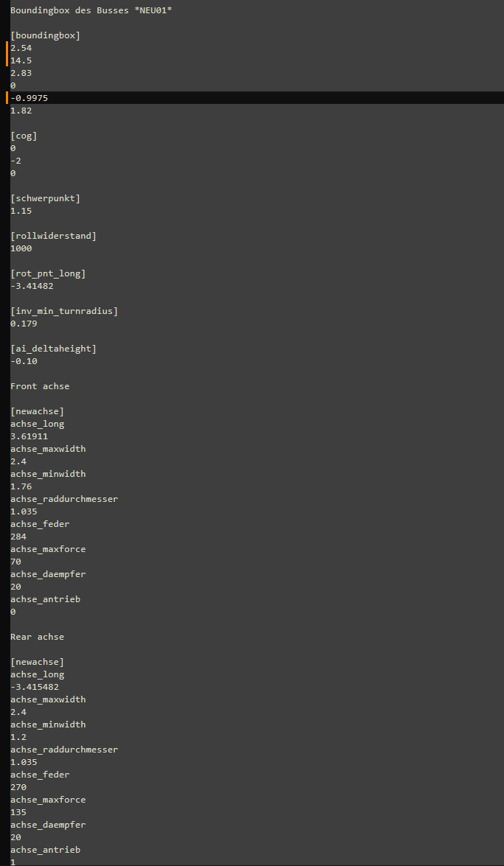Viewport: 504px width, 866px height.
Task: Click the 0.179 turn radius value
Action: click(x=24, y=324)
